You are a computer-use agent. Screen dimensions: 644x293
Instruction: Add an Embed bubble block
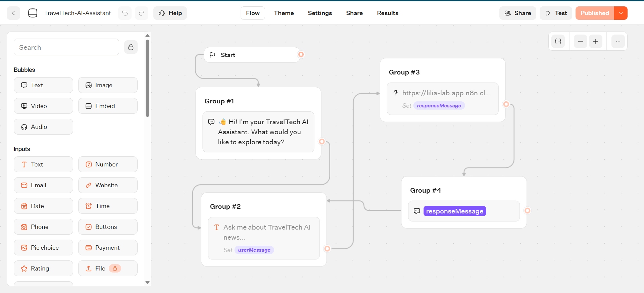tap(108, 106)
